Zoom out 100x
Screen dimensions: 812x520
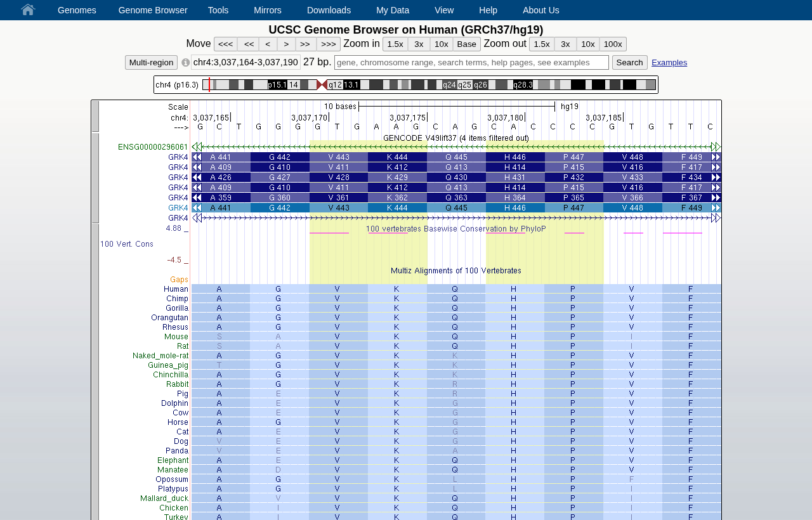point(613,44)
